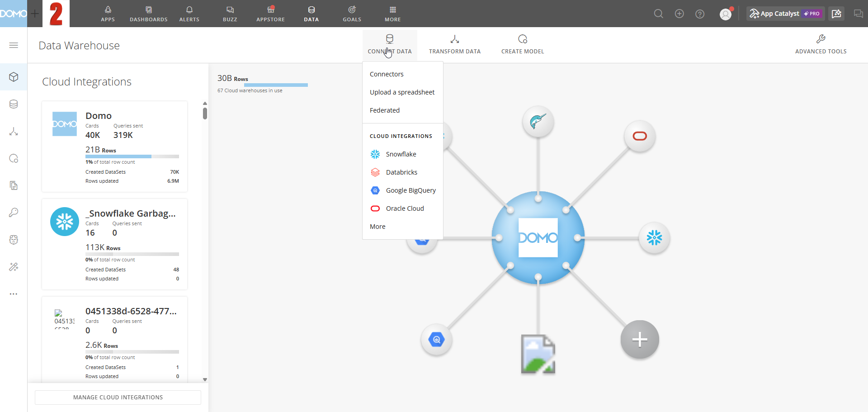
Task: Choose Connectors from the menu
Action: 402,74
